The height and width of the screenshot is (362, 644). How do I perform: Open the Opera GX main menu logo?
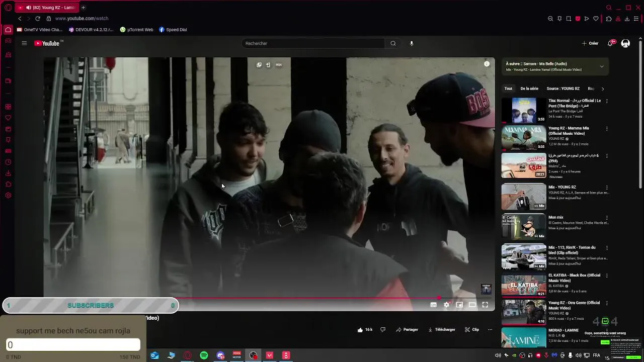pos(8,8)
